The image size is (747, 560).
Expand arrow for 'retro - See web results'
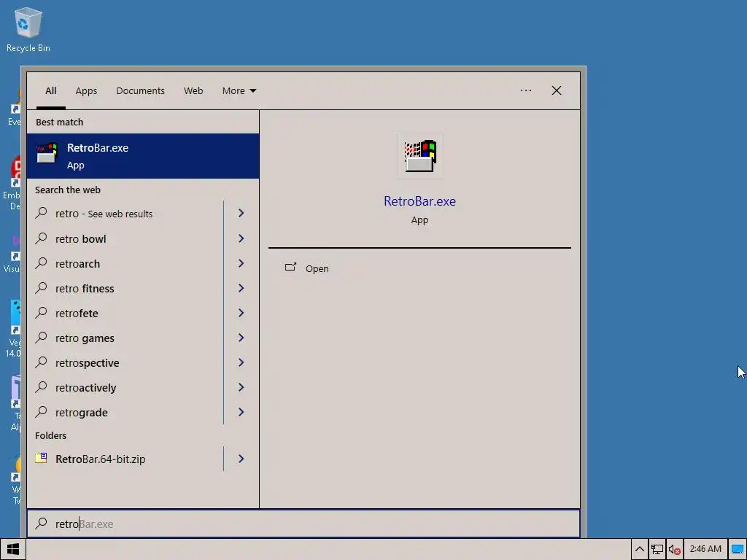click(x=241, y=213)
